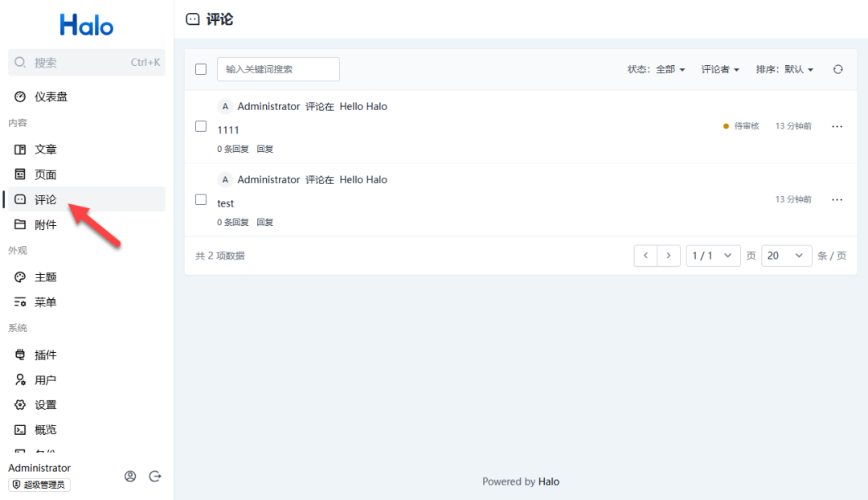The height and width of the screenshot is (500, 868).
Task: Click the 评论 comments sidebar icon
Action: point(20,199)
